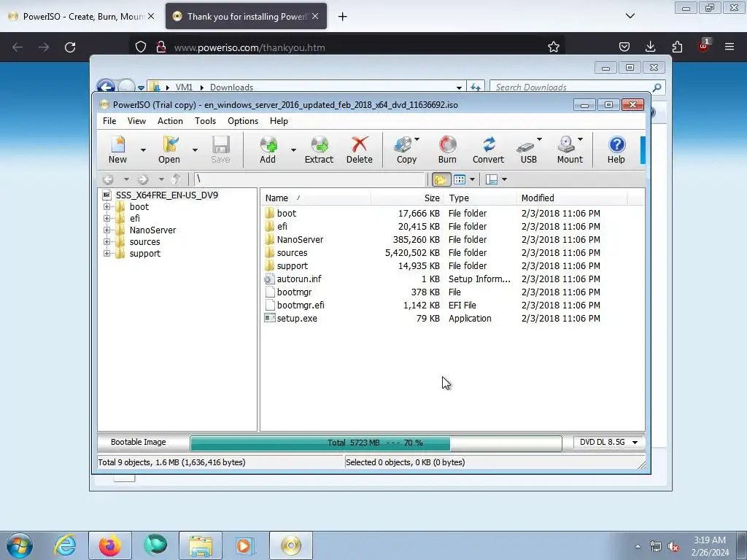Click the USB drive toolbar icon
Image resolution: width=747 pixels, height=560 pixels.
[x=526, y=146]
